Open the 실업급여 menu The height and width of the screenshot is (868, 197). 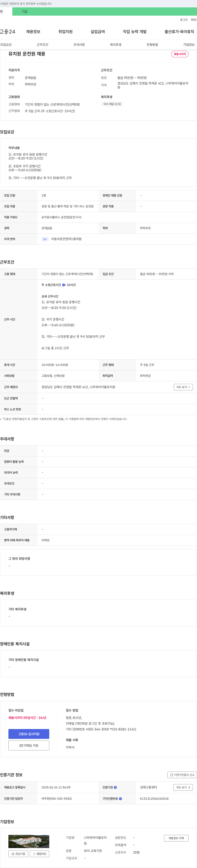(98, 32)
